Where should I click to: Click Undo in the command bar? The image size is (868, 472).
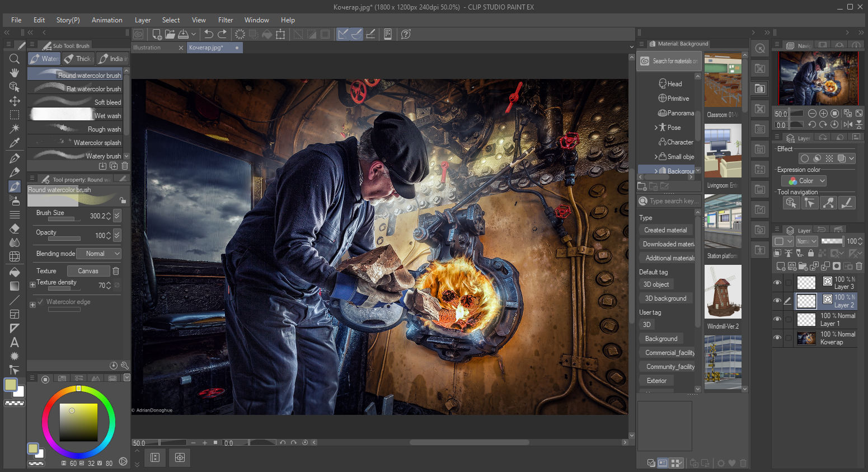click(x=209, y=34)
